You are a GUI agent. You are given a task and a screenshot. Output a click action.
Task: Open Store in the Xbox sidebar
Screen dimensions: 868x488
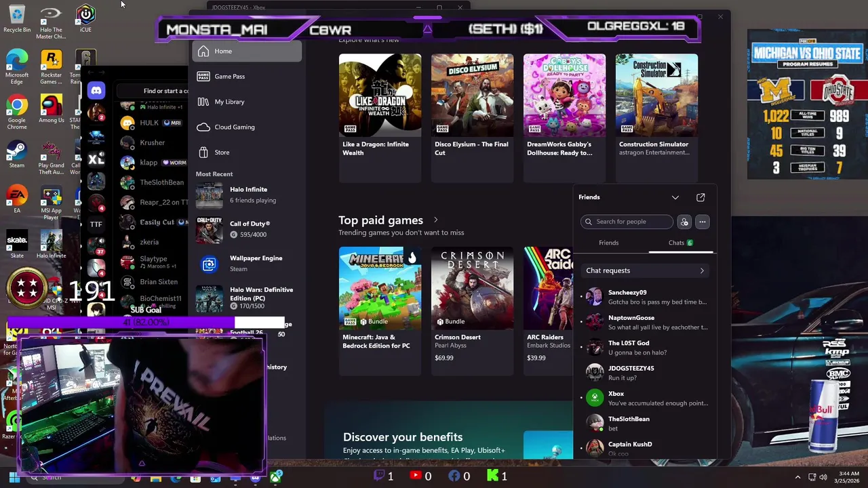[247, 152]
